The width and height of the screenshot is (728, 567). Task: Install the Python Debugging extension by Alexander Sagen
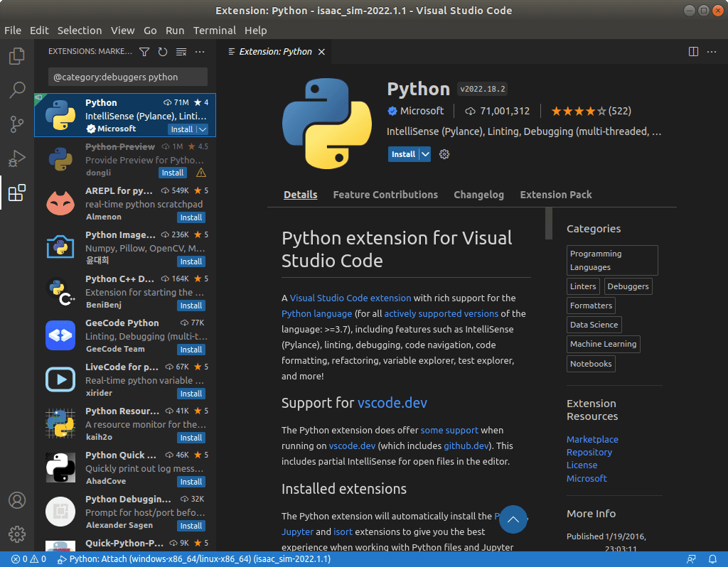click(191, 526)
